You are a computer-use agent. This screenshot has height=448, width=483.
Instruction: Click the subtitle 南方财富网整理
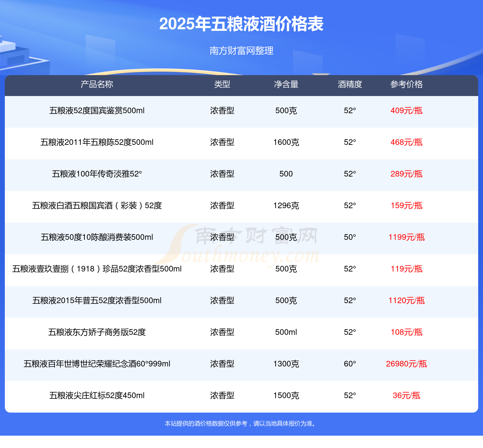tap(241, 51)
